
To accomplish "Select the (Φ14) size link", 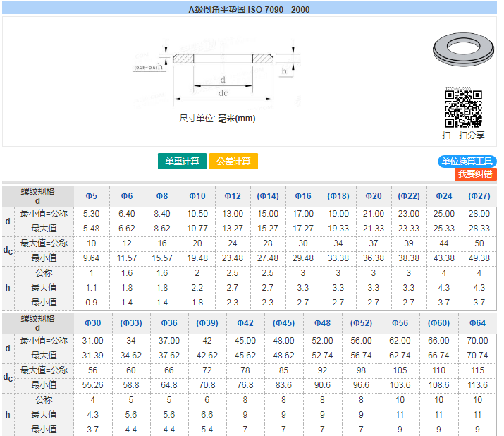I will [268, 195].
